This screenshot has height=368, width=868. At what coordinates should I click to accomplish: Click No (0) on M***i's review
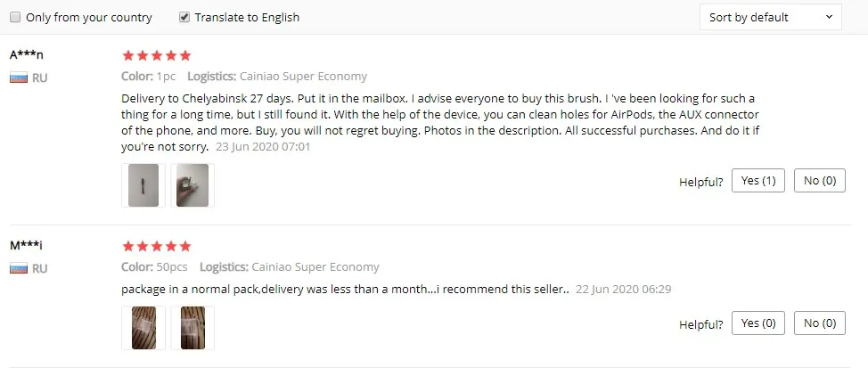pyautogui.click(x=819, y=323)
